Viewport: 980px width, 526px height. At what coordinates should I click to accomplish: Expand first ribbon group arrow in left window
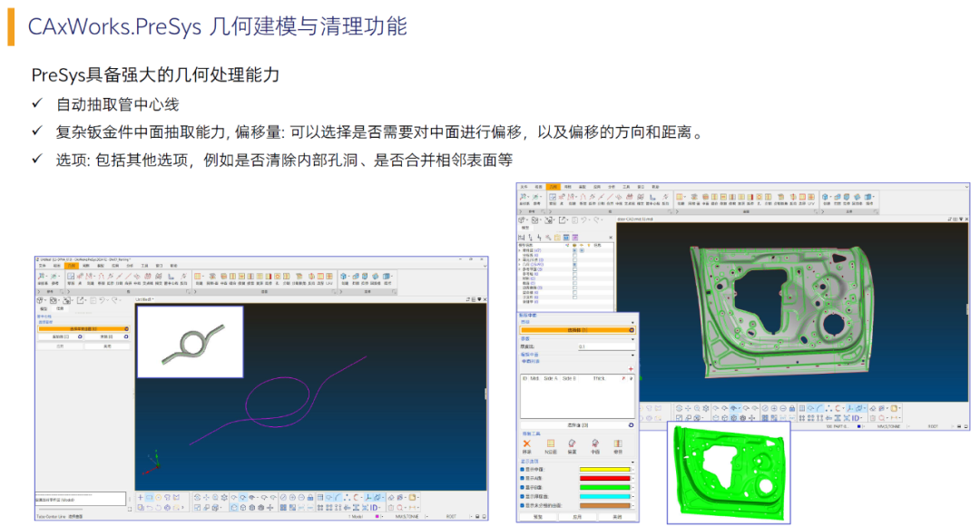[39, 292]
